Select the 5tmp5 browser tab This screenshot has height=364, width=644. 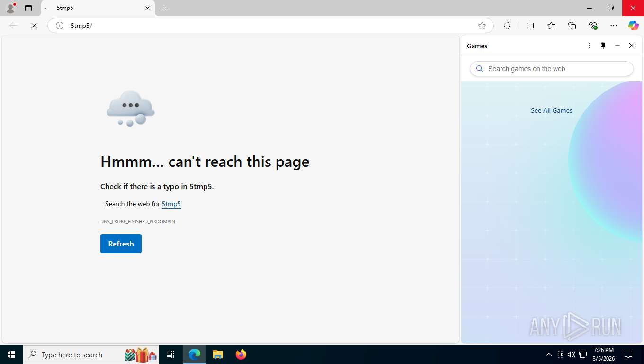98,8
